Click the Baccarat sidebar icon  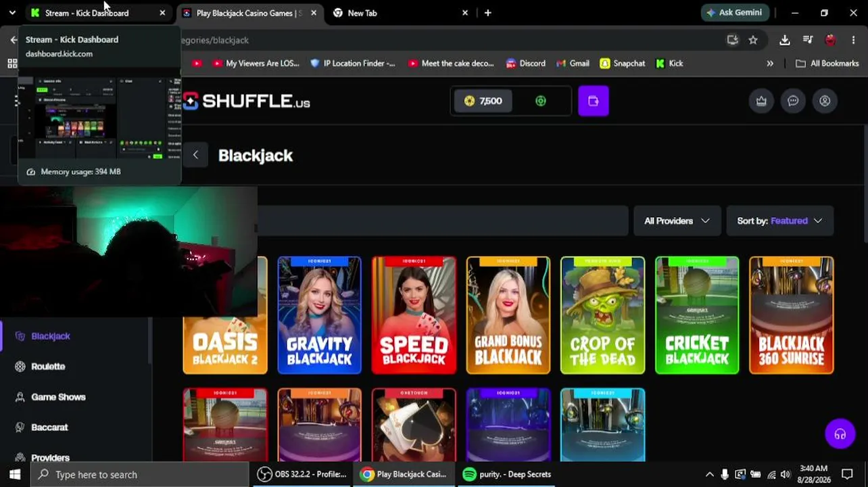click(20, 427)
